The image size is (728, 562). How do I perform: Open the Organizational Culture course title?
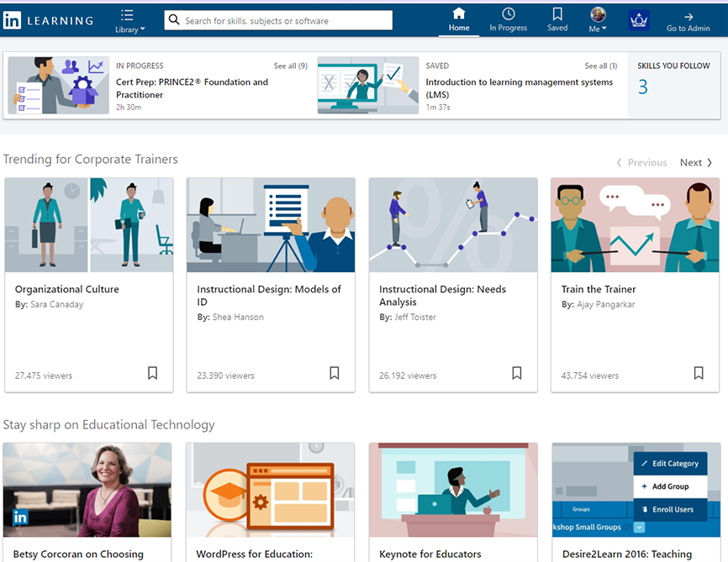click(x=67, y=289)
